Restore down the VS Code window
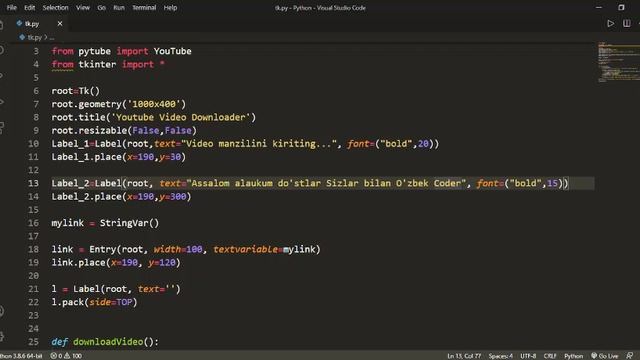 click(x=621, y=7)
